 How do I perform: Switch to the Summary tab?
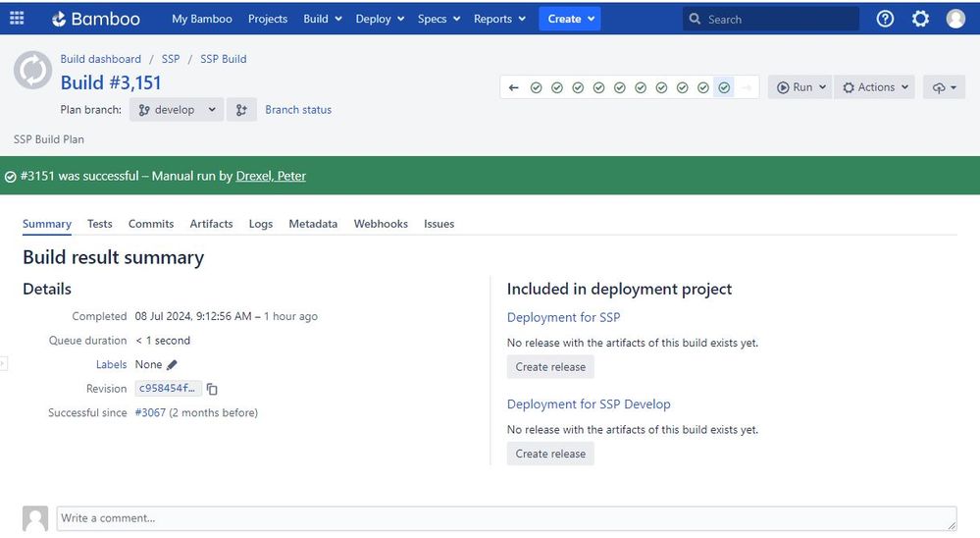[47, 224]
